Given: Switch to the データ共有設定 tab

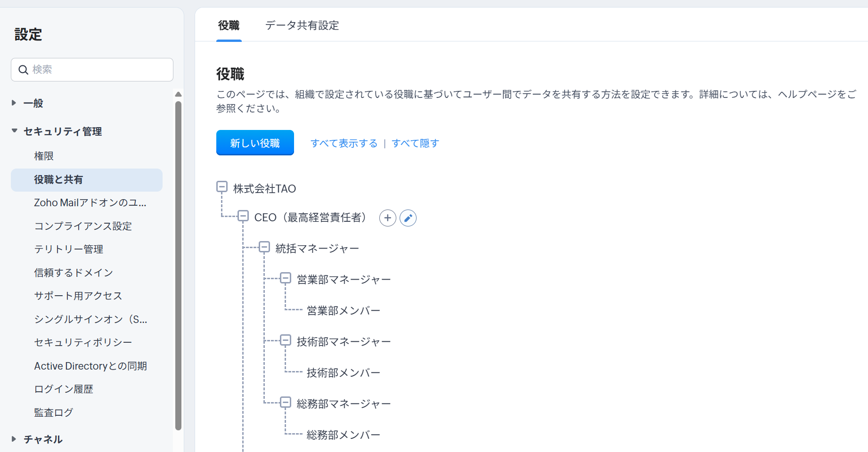Looking at the screenshot, I should [302, 25].
